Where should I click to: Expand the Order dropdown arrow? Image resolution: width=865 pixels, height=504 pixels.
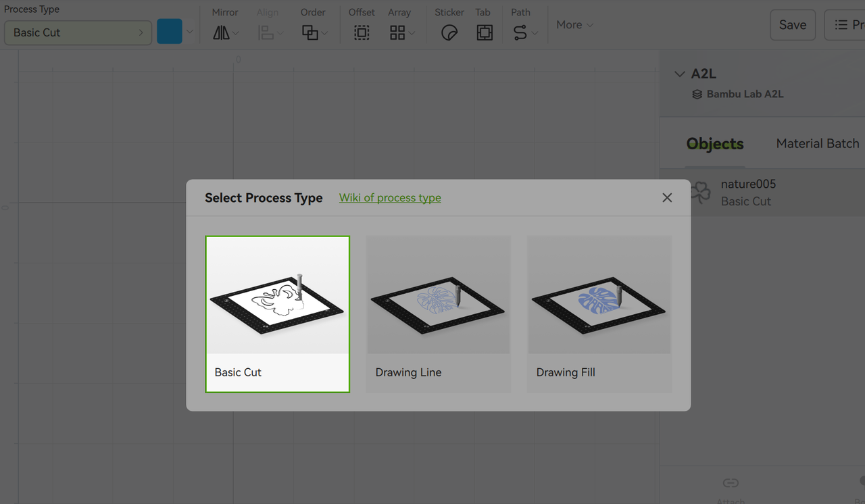(x=324, y=33)
